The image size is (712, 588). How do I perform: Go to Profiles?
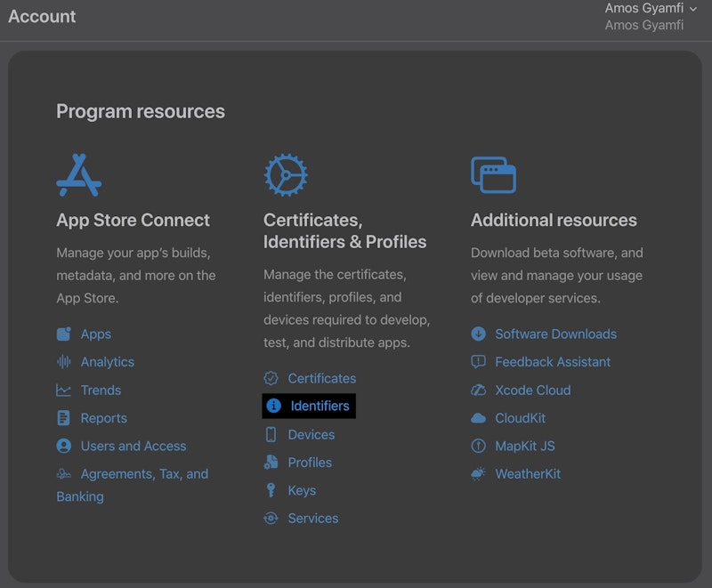310,463
